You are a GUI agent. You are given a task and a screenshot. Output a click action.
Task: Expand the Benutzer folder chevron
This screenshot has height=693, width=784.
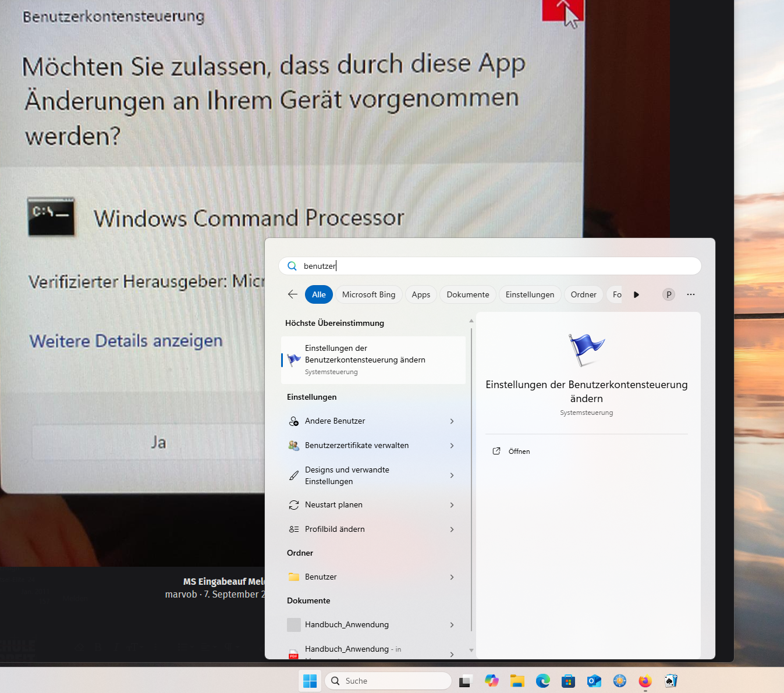[452, 577]
